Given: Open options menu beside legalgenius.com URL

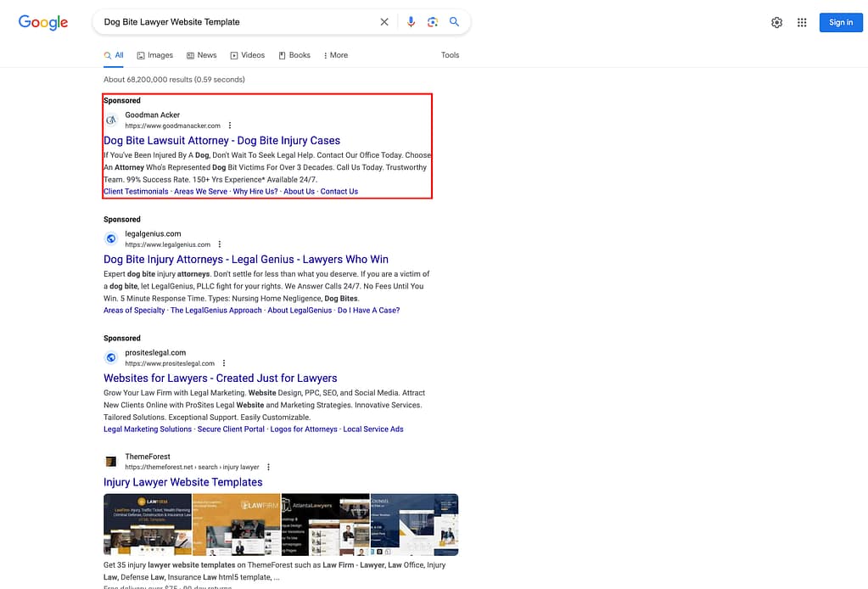Looking at the screenshot, I should tap(220, 244).
